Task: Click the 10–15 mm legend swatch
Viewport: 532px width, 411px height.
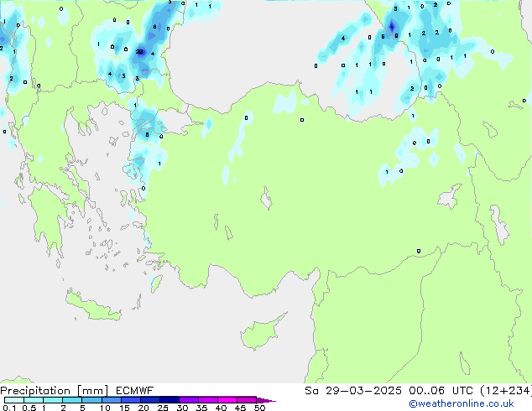Action: coord(111,400)
